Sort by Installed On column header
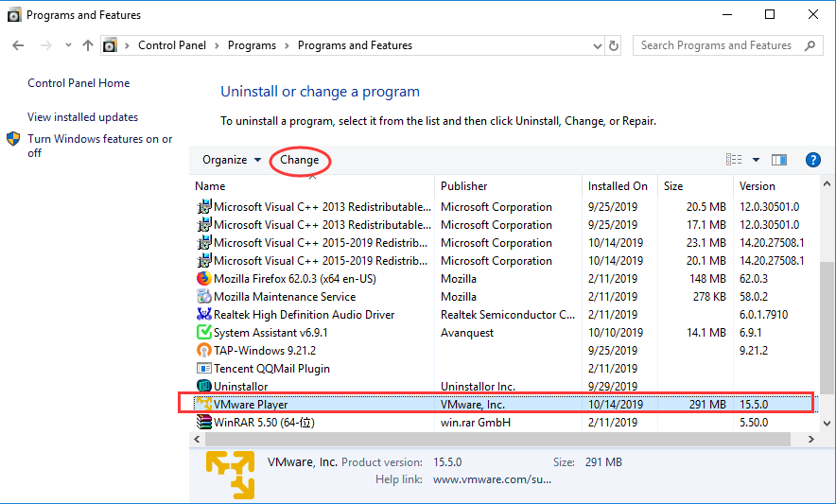This screenshot has height=504, width=836. pyautogui.click(x=618, y=186)
